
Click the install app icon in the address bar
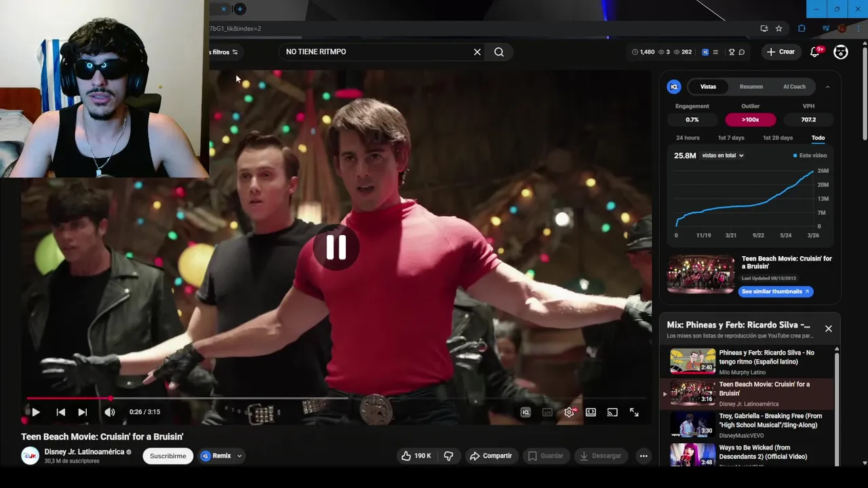[764, 28]
